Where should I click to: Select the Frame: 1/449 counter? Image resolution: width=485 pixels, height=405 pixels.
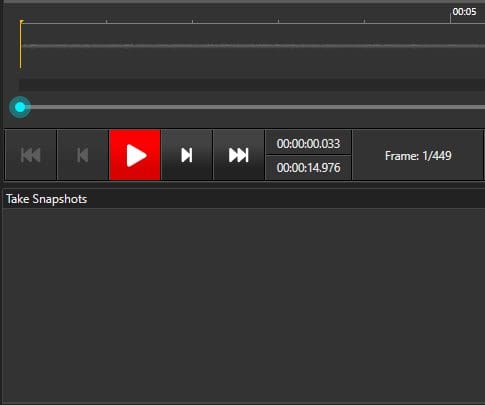418,156
